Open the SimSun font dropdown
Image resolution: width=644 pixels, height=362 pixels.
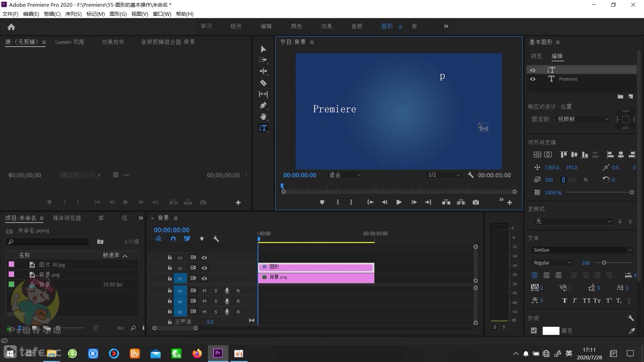pos(582,250)
